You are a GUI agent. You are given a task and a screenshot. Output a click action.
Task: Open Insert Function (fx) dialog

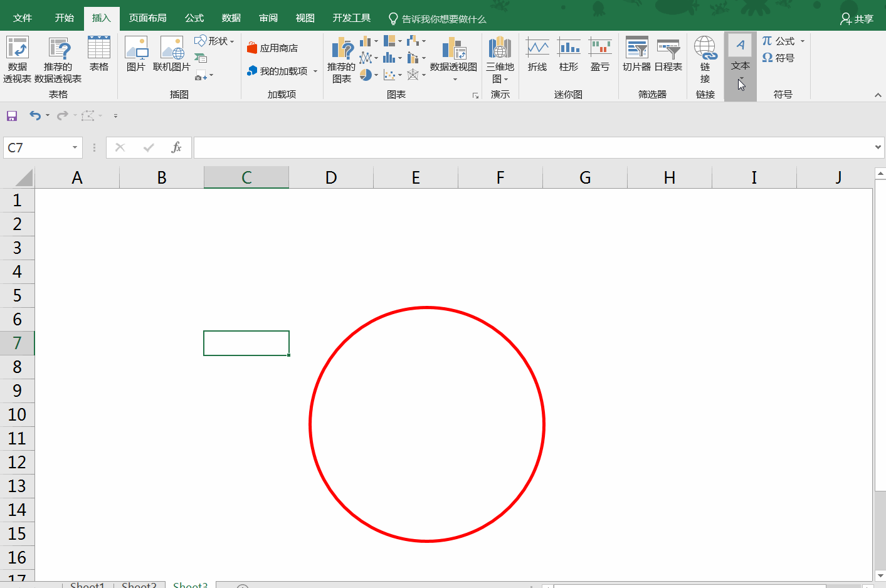tap(176, 148)
